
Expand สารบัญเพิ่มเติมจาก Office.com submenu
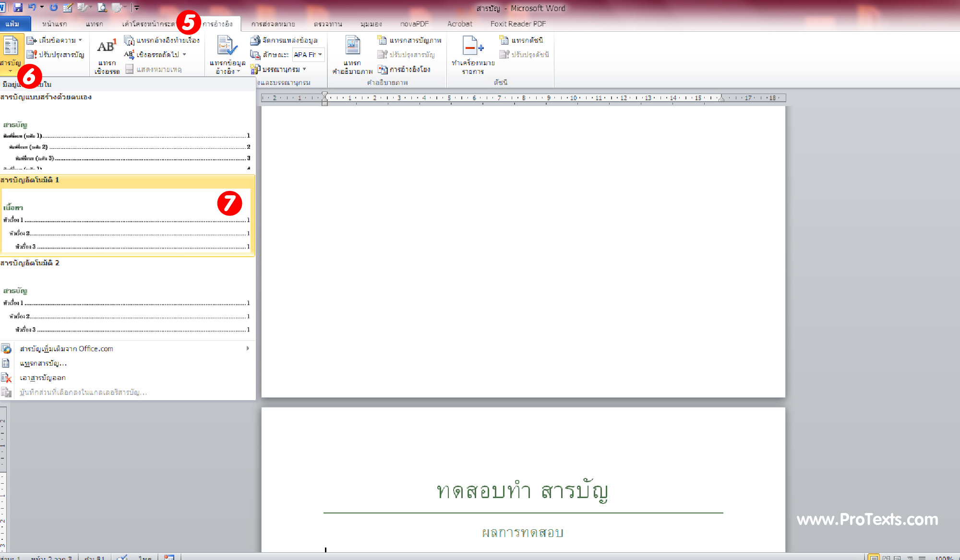tap(127, 349)
